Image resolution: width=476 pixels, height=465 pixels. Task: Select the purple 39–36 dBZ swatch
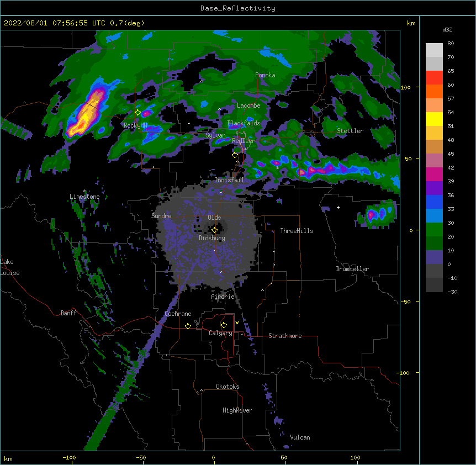click(x=434, y=188)
